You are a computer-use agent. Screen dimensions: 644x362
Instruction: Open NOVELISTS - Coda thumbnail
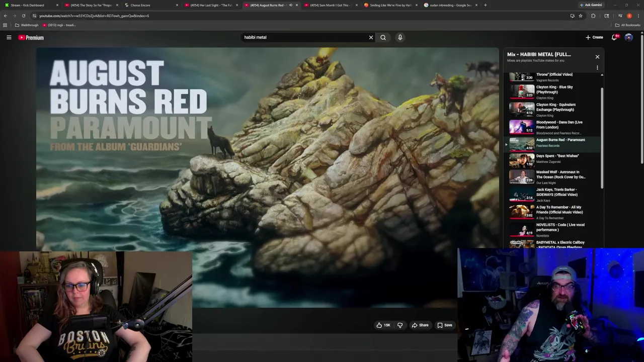pos(522,230)
